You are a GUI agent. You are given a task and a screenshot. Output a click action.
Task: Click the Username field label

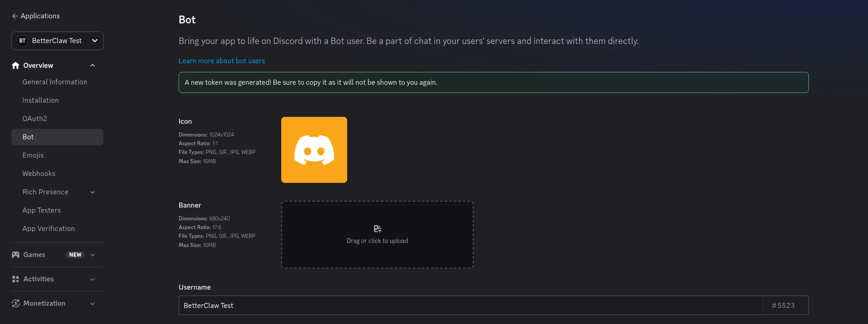[195, 287]
